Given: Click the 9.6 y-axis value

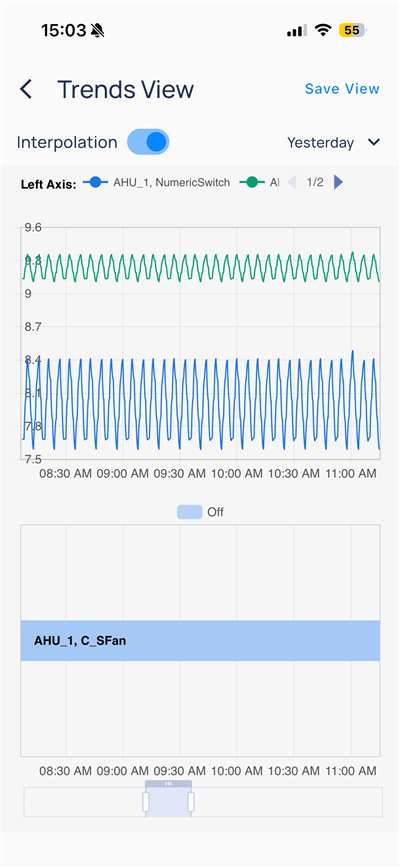Looking at the screenshot, I should pyautogui.click(x=33, y=228).
